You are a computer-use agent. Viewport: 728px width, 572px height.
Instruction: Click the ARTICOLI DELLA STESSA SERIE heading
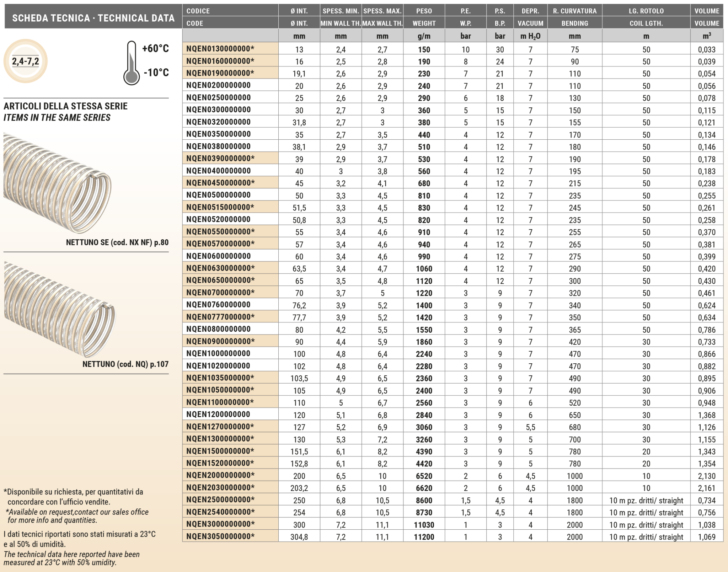coord(65,106)
